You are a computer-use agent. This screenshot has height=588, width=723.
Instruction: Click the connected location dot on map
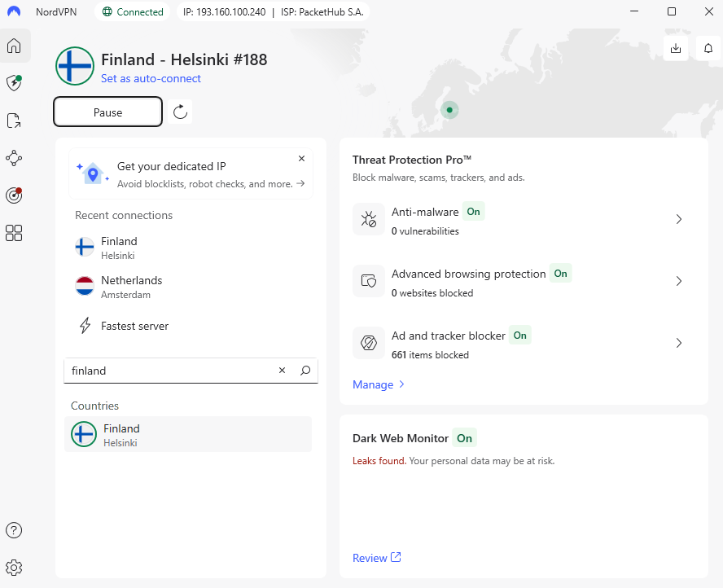point(449,110)
